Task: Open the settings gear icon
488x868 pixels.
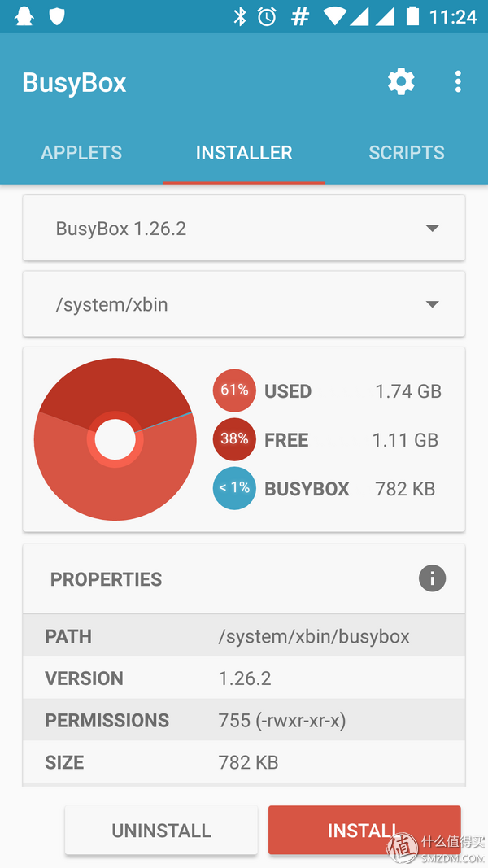Action: click(401, 82)
